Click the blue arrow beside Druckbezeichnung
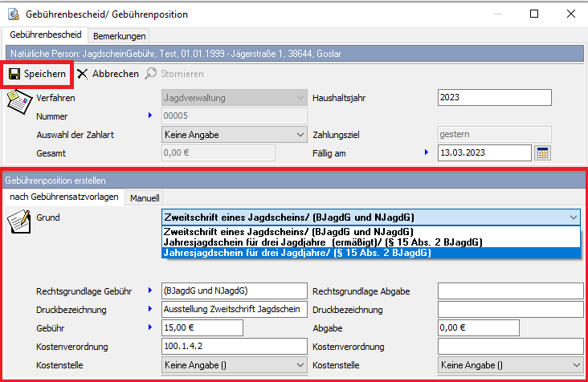Image resolution: width=588 pixels, height=382 pixels. 149,309
